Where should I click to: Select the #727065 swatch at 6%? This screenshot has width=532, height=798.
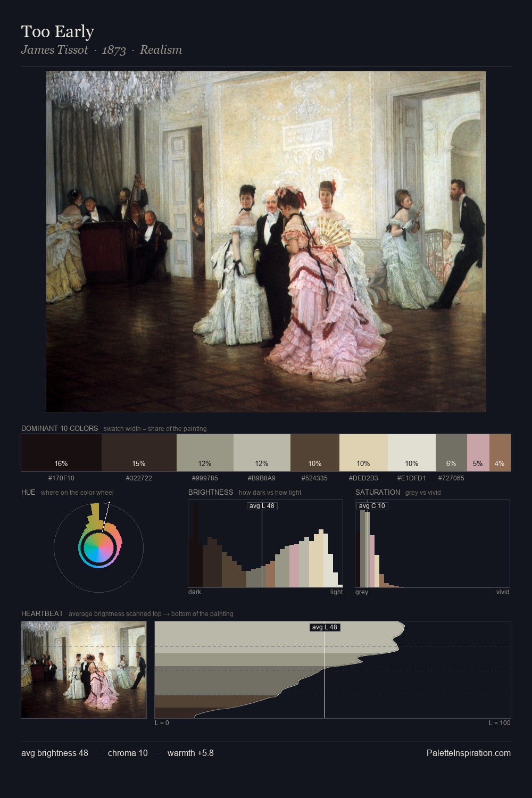tap(451, 453)
